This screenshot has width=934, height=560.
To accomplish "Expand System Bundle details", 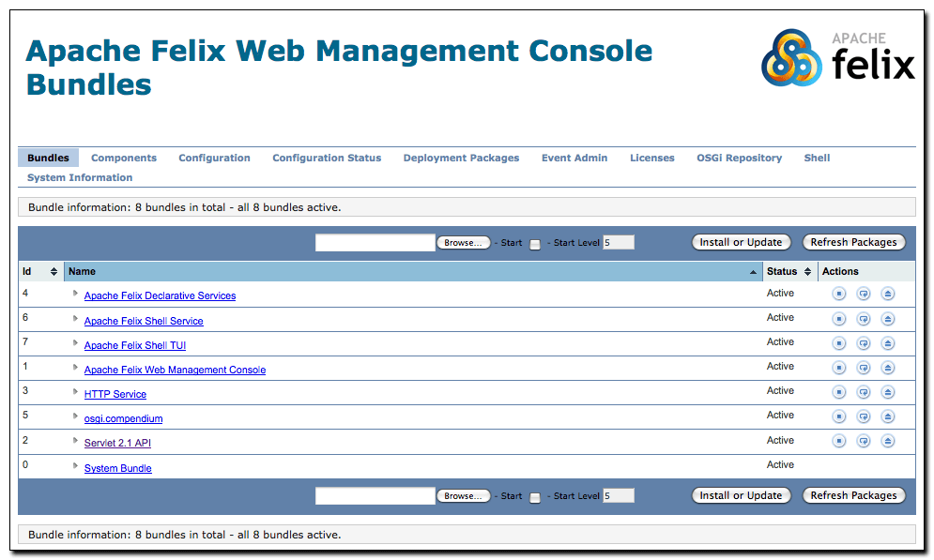I will 75,465.
